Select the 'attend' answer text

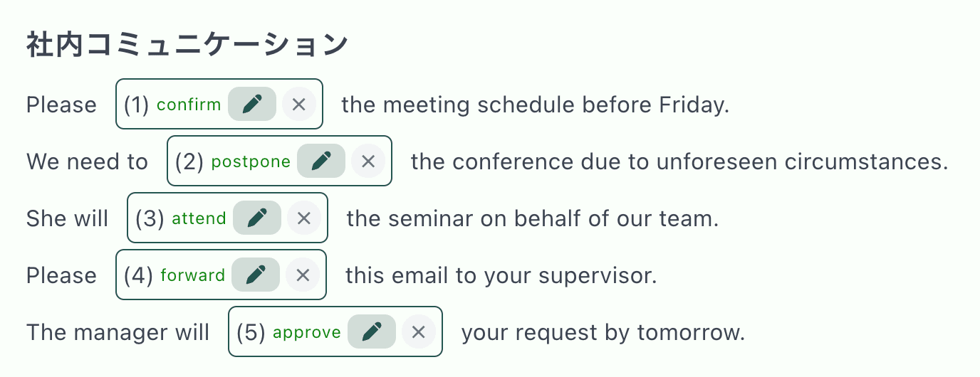(x=199, y=218)
